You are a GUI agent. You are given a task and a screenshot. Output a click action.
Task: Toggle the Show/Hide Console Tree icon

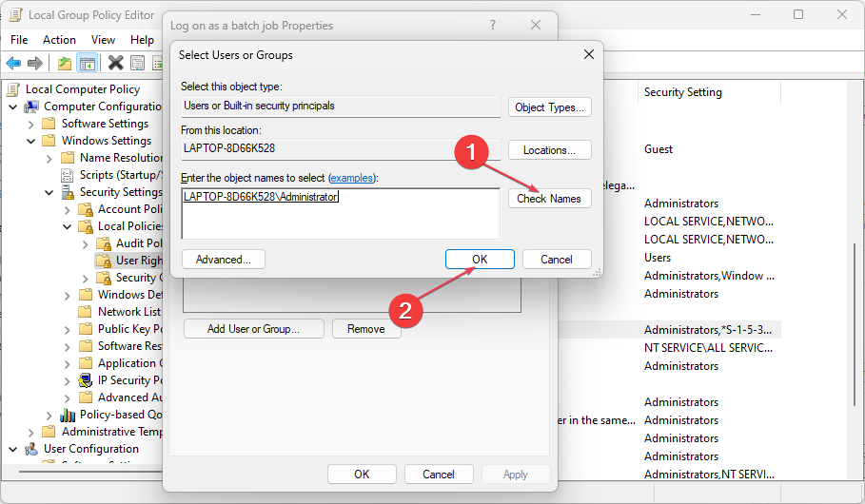click(x=87, y=64)
